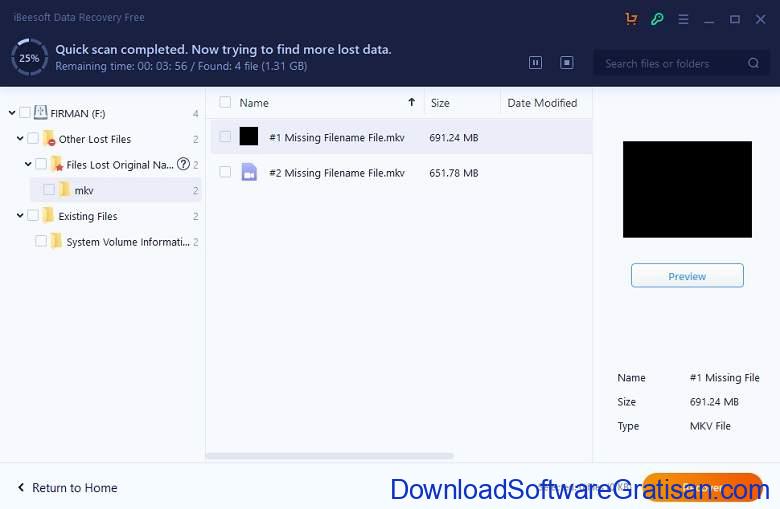780x509 pixels.
Task: Pause the scan in progress
Action: [535, 63]
